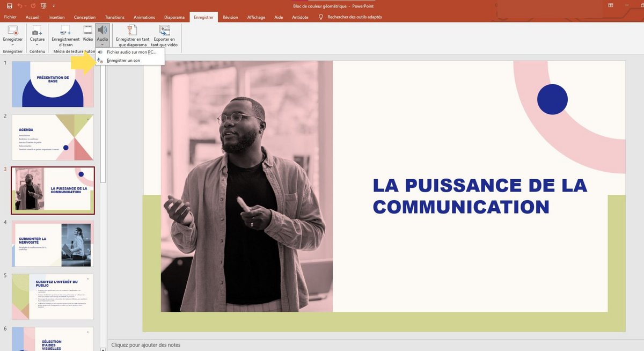Select slide 1 thumbnail Présentation de base
Viewport: 644px width, 351px height.
[x=53, y=84]
